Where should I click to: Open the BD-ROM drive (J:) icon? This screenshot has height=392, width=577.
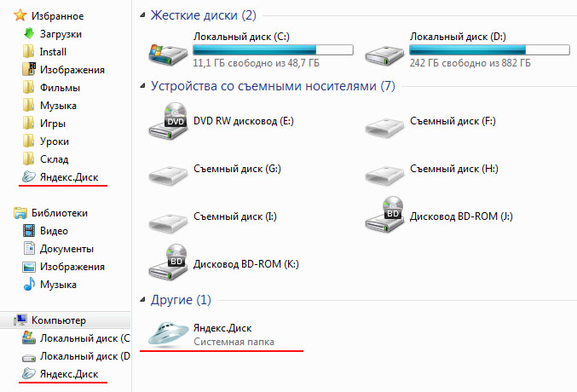point(384,215)
